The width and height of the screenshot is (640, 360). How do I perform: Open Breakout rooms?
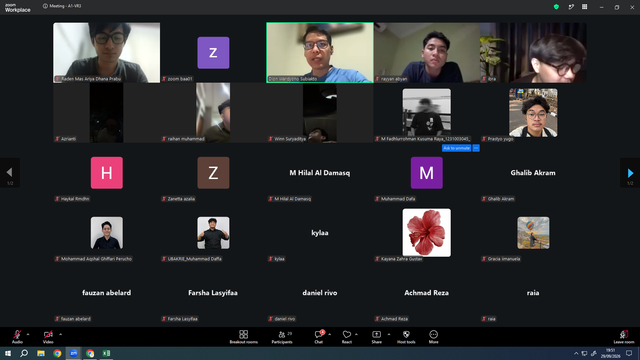(x=244, y=337)
